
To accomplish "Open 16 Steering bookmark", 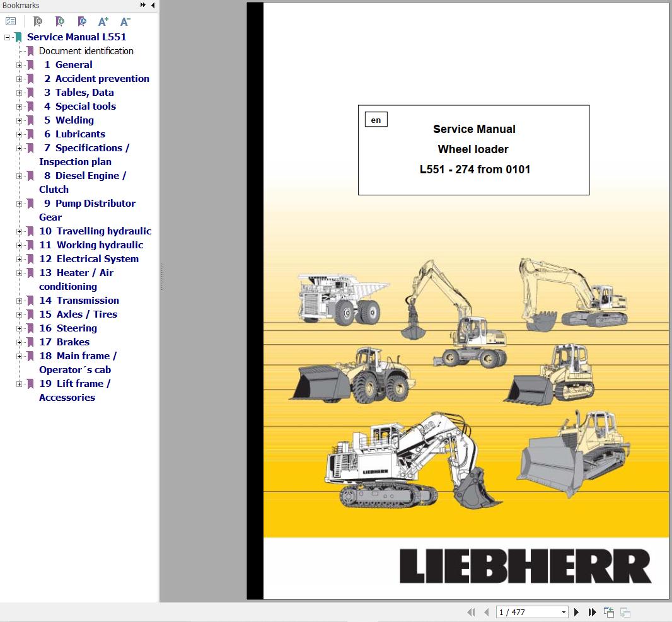I will 68,328.
